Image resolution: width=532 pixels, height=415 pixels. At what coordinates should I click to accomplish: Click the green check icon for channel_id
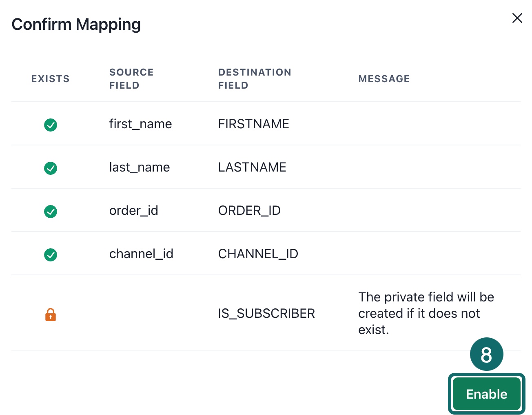[x=51, y=254]
